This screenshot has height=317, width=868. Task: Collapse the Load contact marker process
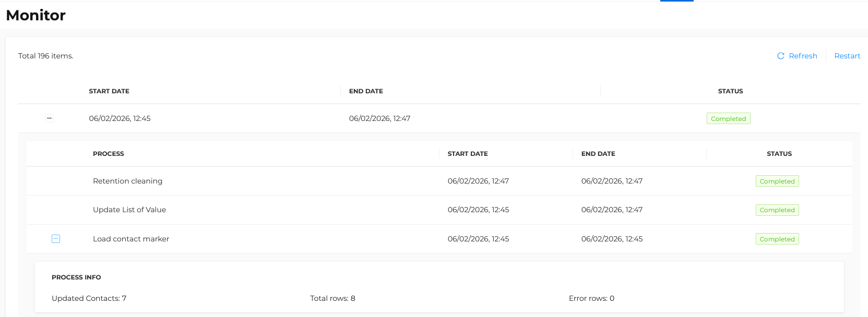(56, 239)
